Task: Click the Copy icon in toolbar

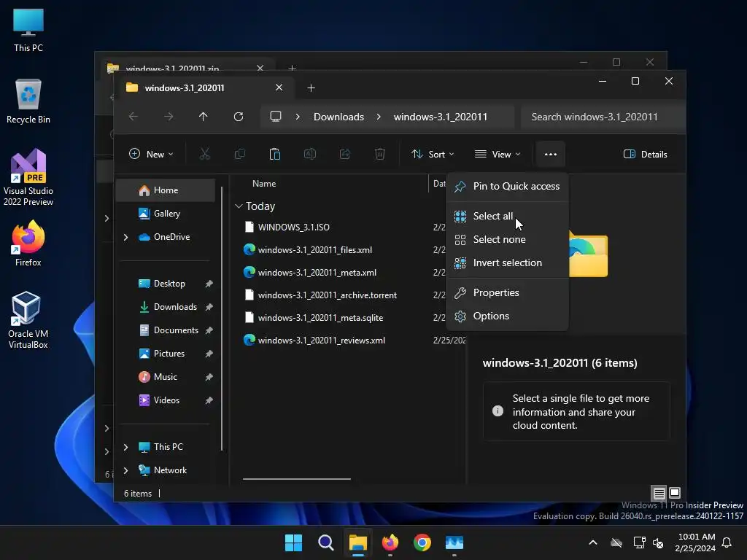Action: [239, 154]
